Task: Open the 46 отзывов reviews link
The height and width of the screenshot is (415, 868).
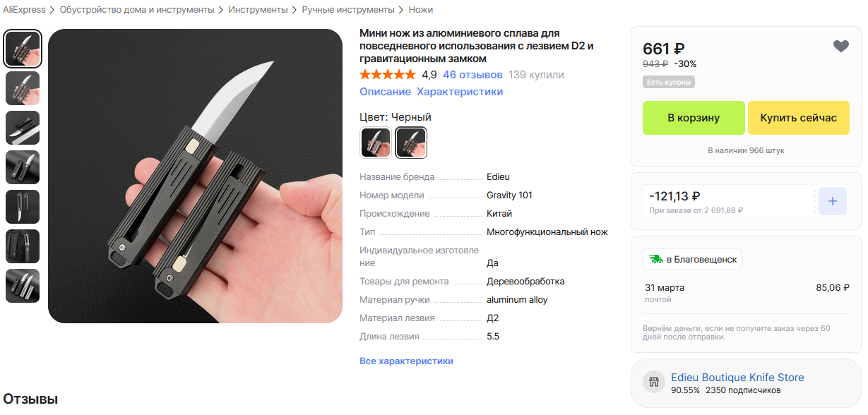Action: point(472,75)
